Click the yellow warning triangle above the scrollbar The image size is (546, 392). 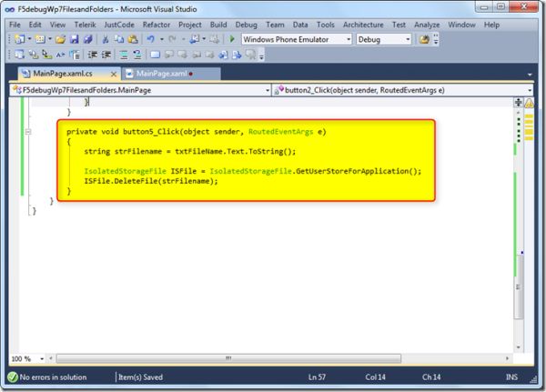coord(530,103)
